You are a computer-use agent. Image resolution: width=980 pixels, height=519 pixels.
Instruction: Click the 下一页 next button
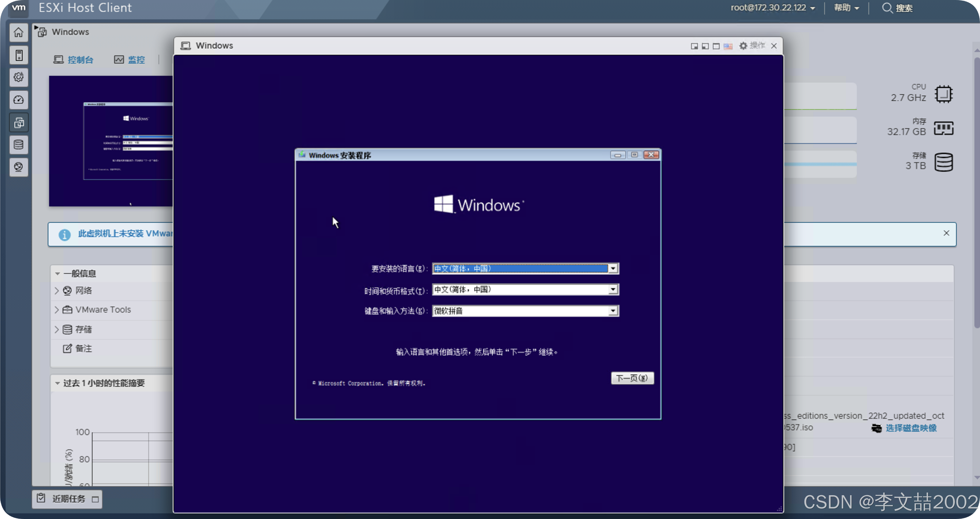point(632,378)
